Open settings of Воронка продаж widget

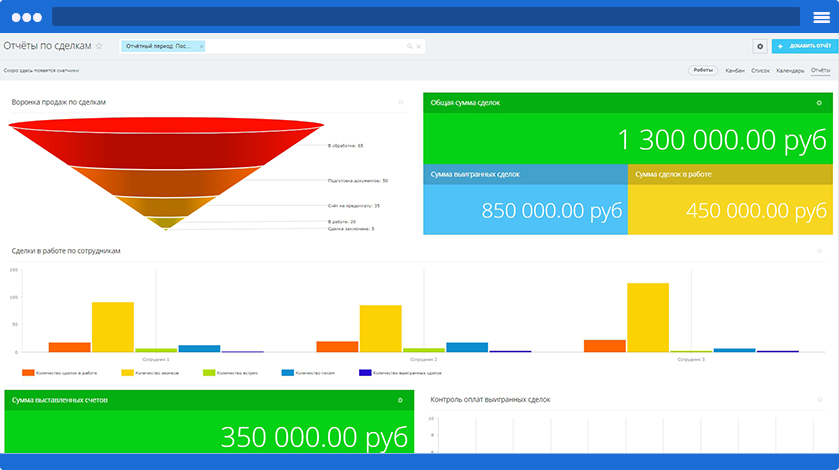(401, 102)
